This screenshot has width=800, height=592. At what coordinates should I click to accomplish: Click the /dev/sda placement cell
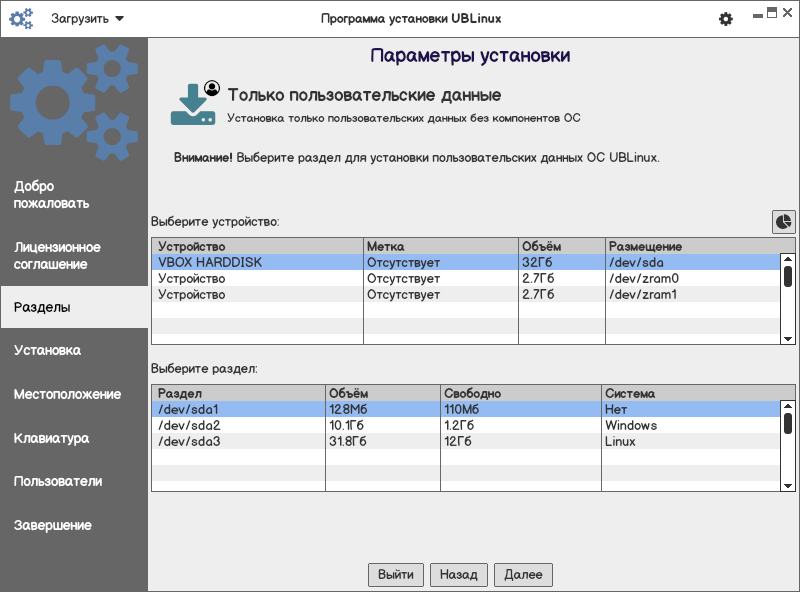pyautogui.click(x=693, y=262)
